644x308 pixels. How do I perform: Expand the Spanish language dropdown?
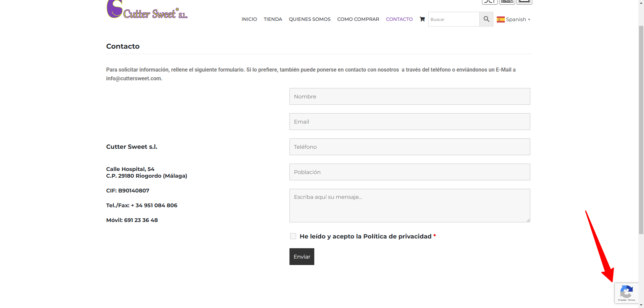514,19
